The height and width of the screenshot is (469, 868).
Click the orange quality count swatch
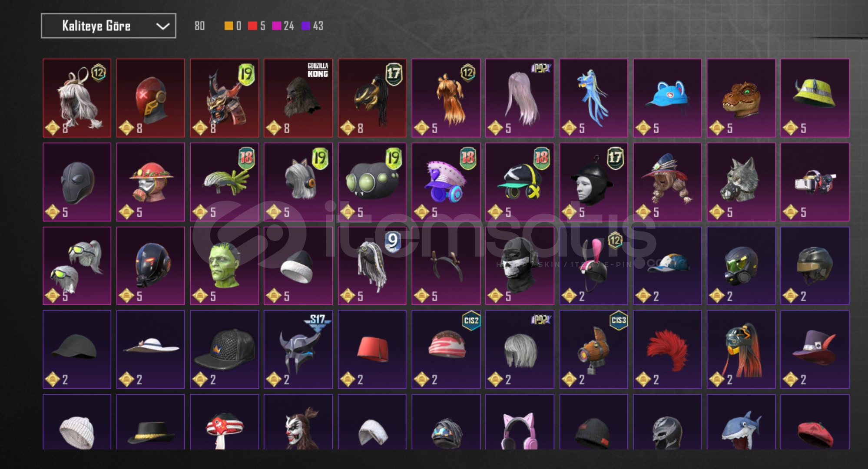[229, 26]
